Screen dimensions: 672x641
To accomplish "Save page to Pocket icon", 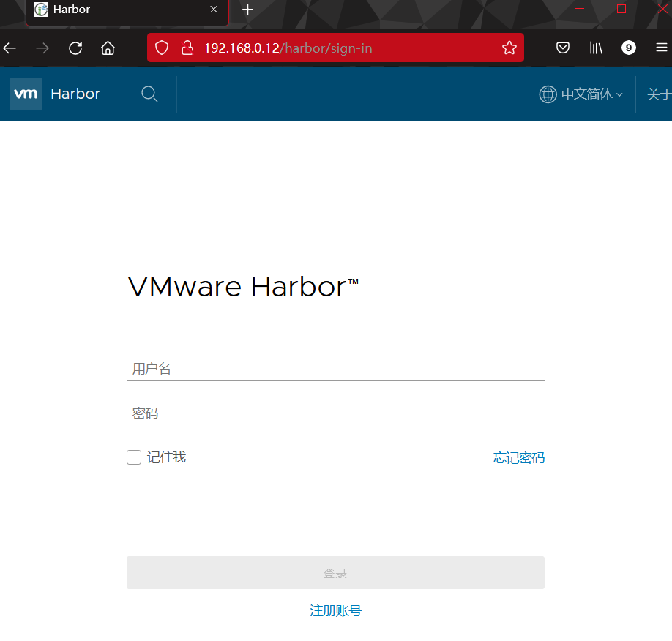I will pos(563,48).
